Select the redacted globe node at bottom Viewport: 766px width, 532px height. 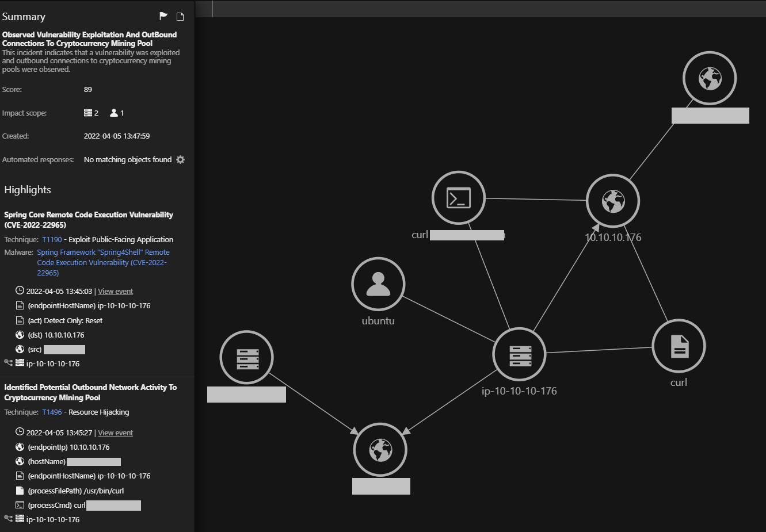click(380, 450)
